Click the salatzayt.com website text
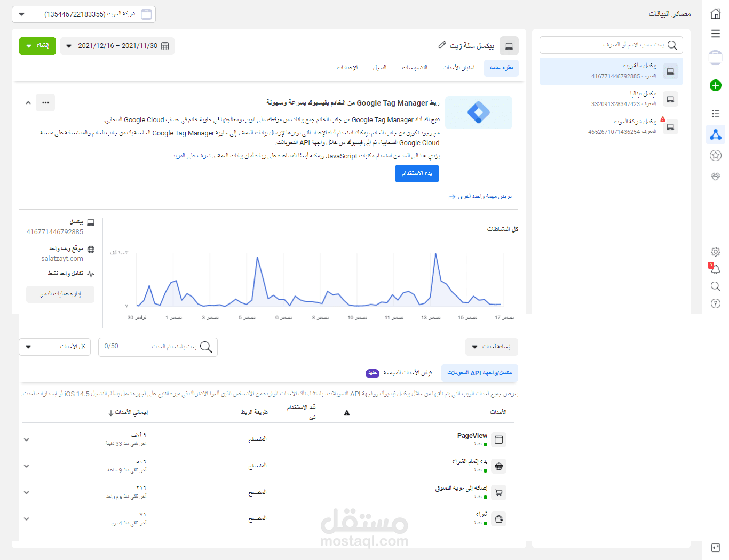 coord(62,259)
